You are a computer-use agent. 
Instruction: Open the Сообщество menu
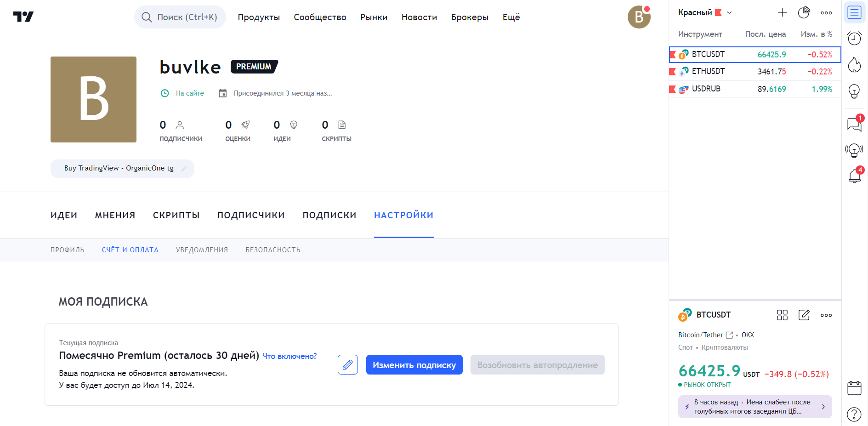(320, 17)
